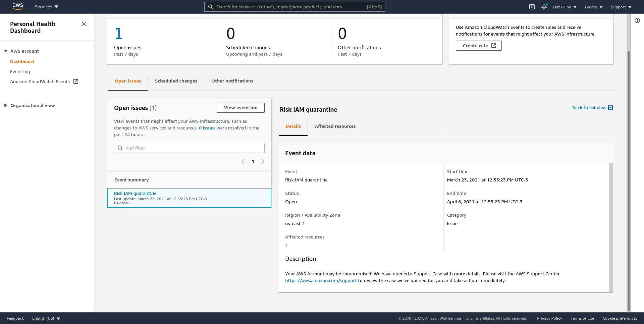Click the us-east-1 region value in Event data

tap(295, 223)
